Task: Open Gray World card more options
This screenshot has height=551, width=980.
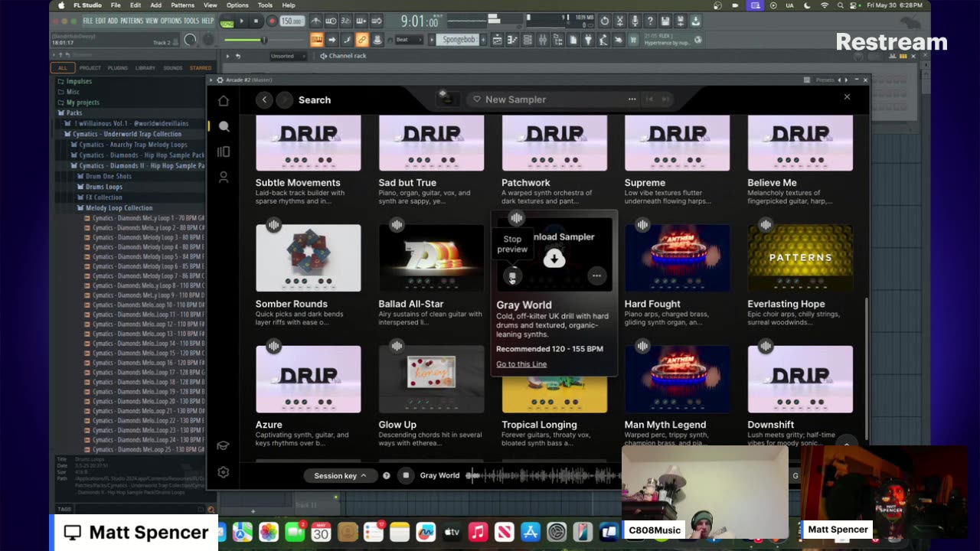Action: click(596, 276)
